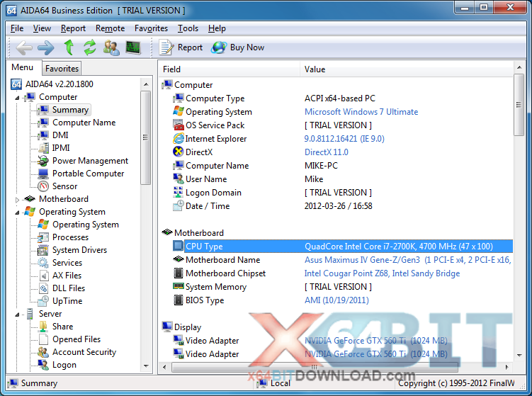Switch to the Favorites tab
This screenshot has height=396, width=532.
[62, 69]
